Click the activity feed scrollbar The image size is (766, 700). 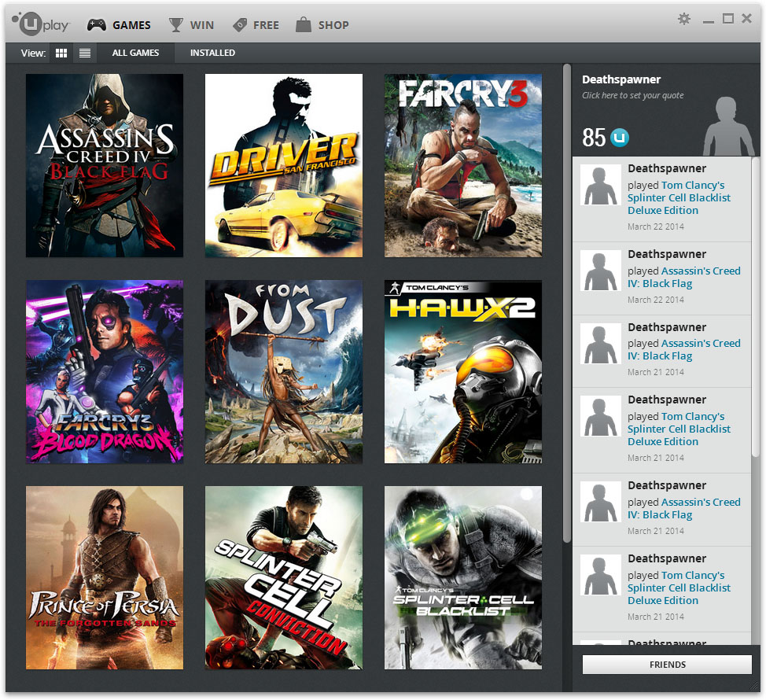pos(756,307)
